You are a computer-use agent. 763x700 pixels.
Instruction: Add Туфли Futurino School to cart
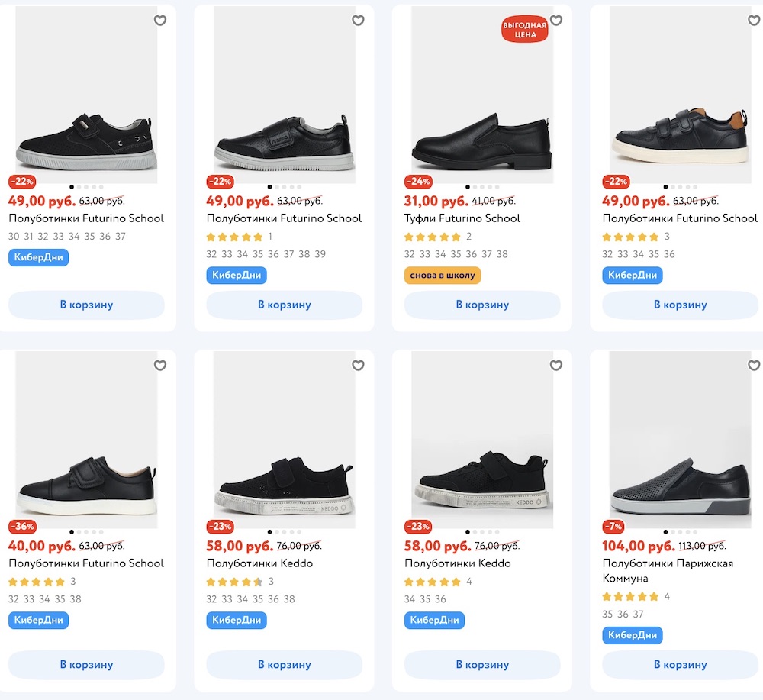pos(481,305)
